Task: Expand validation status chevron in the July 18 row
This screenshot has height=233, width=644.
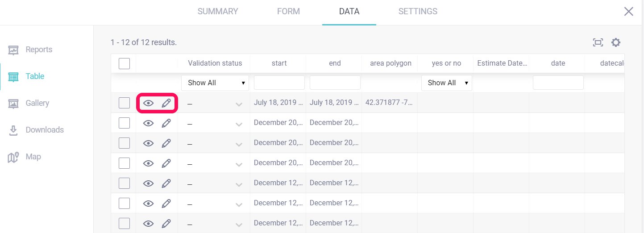Action: pyautogui.click(x=239, y=104)
